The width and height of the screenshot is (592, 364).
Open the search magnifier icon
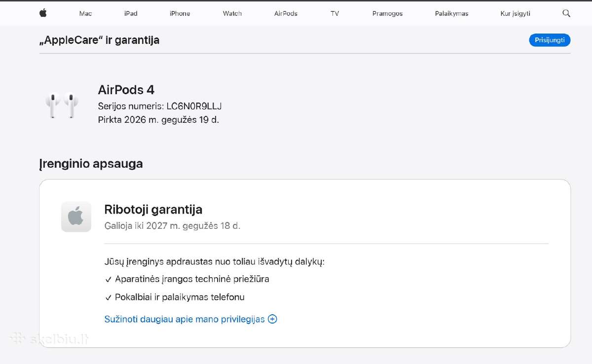(x=566, y=13)
